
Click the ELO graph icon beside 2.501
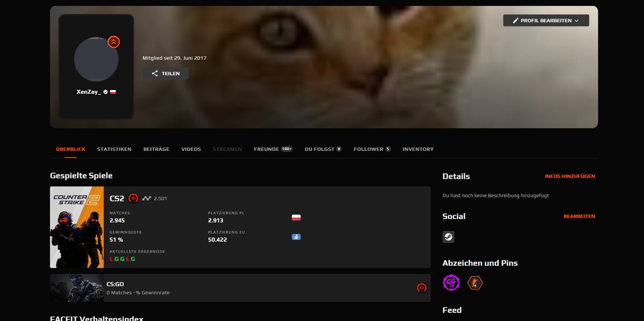[x=147, y=198]
